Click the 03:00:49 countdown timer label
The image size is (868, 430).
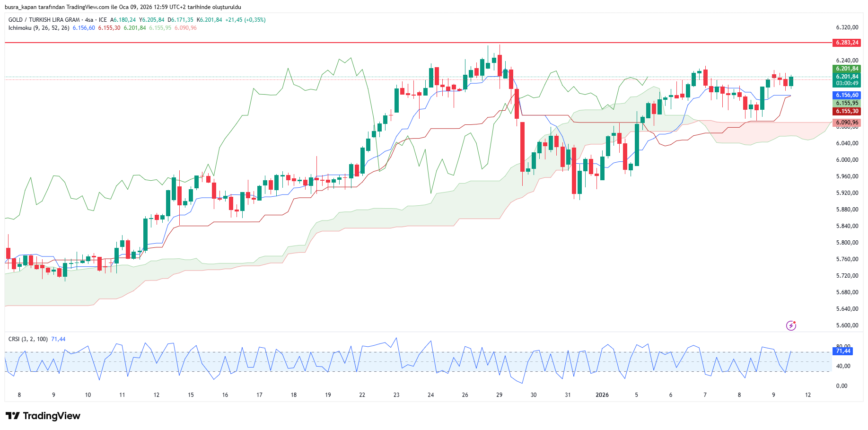pyautogui.click(x=846, y=83)
